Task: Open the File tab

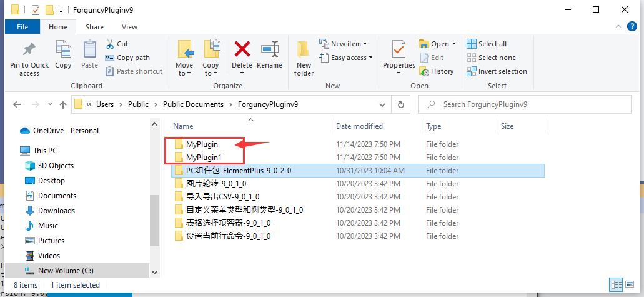Action: [22, 27]
